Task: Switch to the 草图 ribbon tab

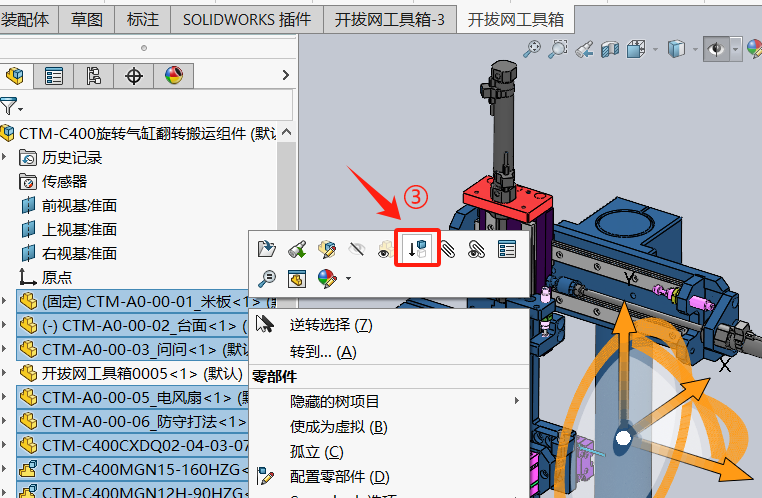Action: click(x=87, y=20)
